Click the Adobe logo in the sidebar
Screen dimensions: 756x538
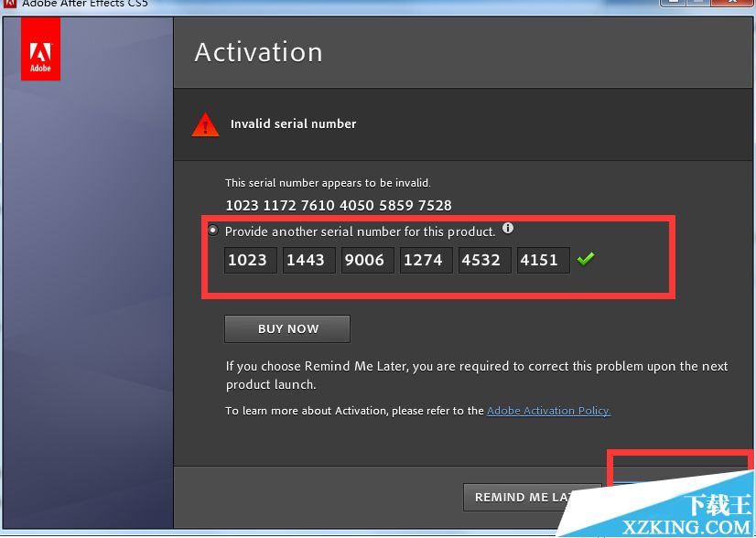click(x=40, y=48)
